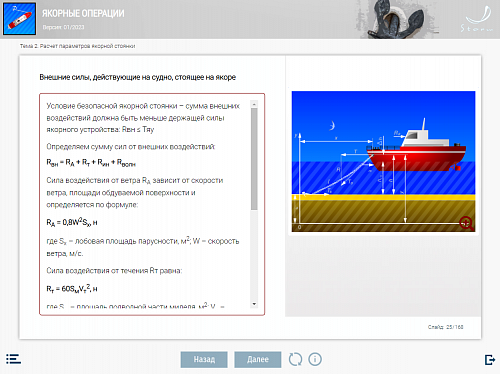The width and height of the screenshot is (500, 374).
Task: Click the slide heading about external forces
Action: pos(138,77)
